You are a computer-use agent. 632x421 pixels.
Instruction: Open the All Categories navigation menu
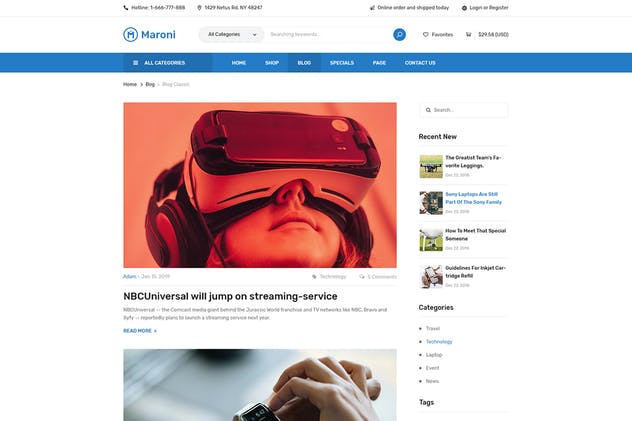click(x=167, y=62)
